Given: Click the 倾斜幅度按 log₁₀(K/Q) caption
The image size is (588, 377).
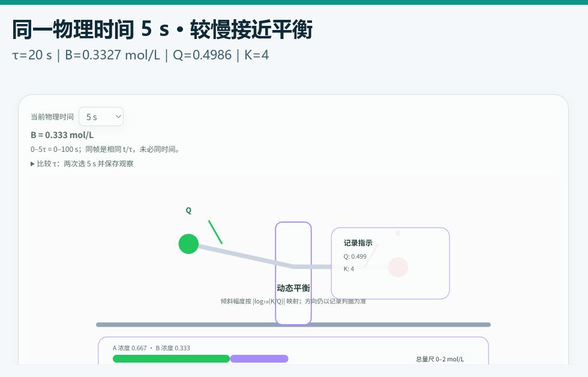Looking at the screenshot, I should click(x=293, y=301).
